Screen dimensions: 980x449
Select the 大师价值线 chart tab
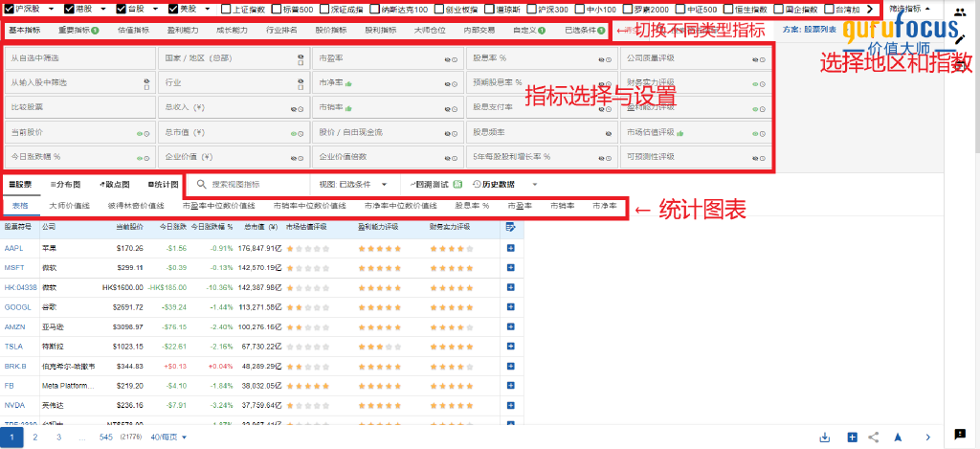click(x=69, y=206)
